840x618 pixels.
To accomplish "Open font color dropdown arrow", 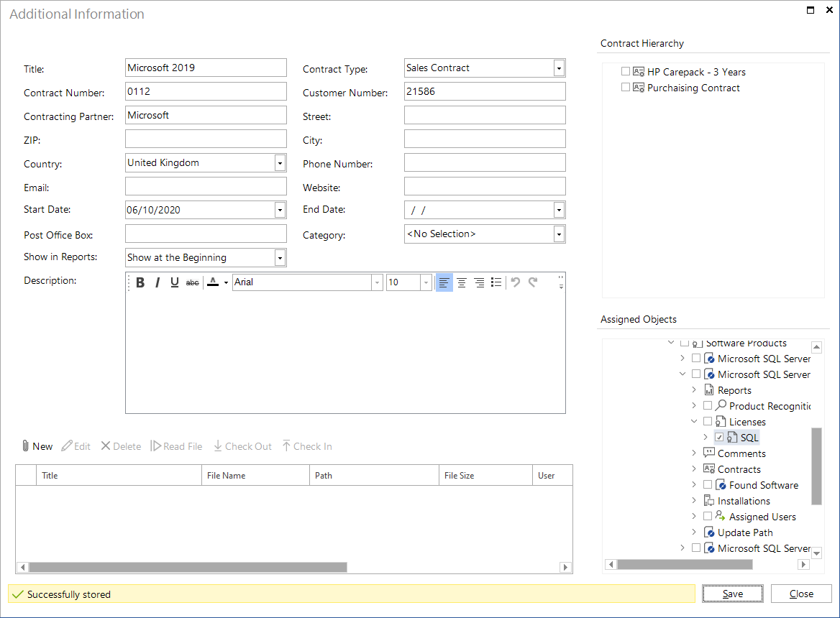I will click(x=226, y=282).
